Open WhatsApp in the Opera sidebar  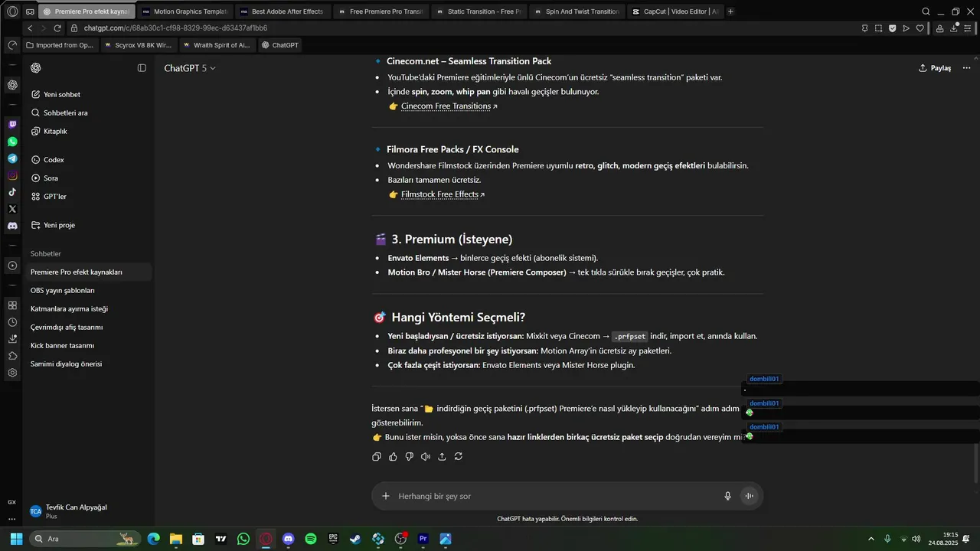click(x=12, y=142)
